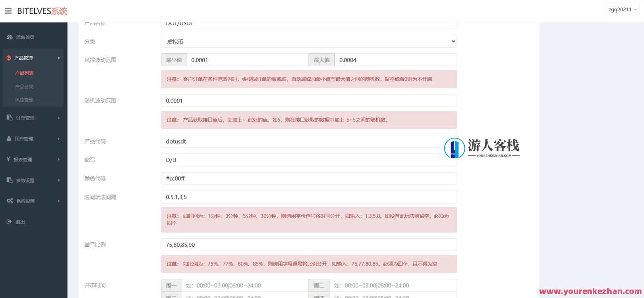The width and height of the screenshot is (644, 298).
Task: Click the 风控波动范围 最大值 field
Action: click(x=396, y=60)
